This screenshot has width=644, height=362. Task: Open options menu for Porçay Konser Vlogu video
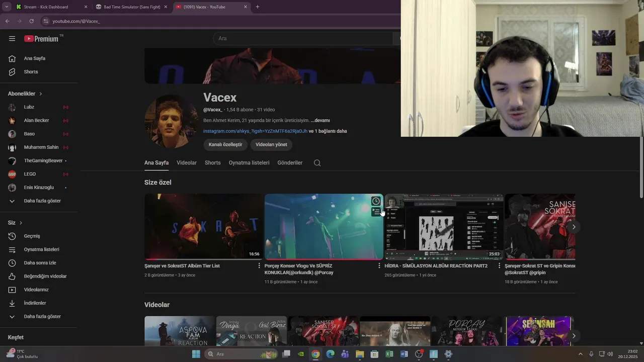coord(379,265)
